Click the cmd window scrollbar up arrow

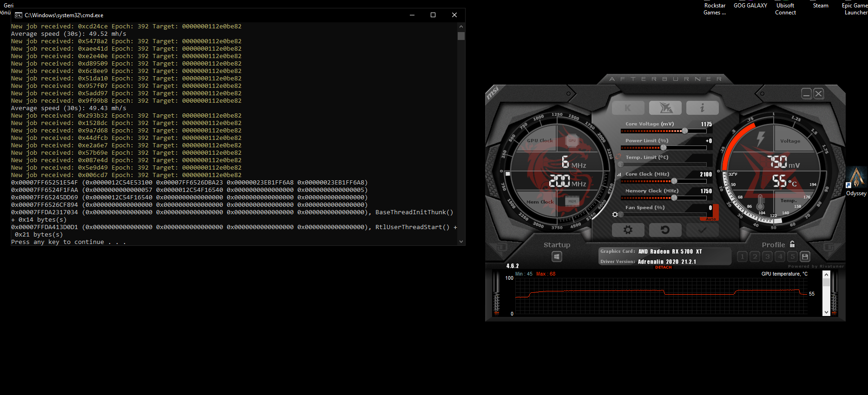pyautogui.click(x=461, y=26)
